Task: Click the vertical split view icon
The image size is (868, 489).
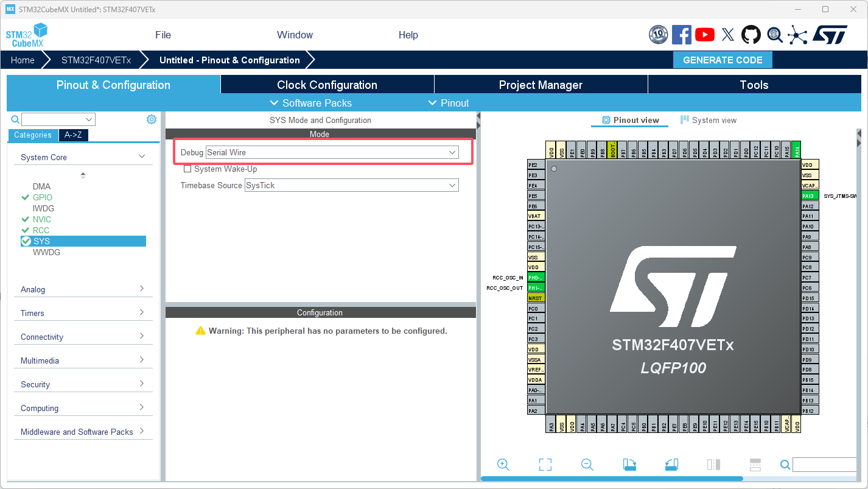Action: pos(713,464)
